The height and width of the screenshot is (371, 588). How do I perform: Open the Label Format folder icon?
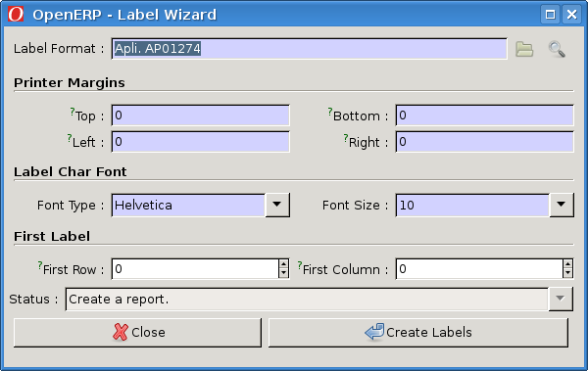pos(524,49)
